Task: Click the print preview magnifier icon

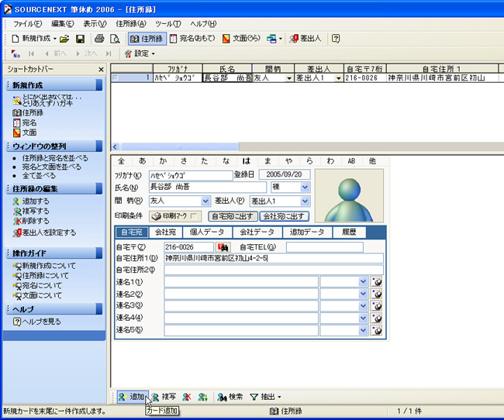Action: (x=115, y=39)
